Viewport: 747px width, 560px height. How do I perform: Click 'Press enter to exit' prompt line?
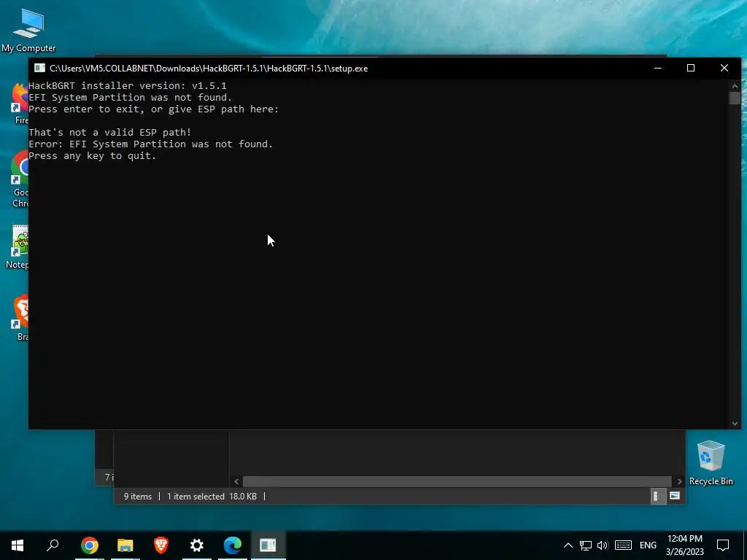tap(154, 109)
